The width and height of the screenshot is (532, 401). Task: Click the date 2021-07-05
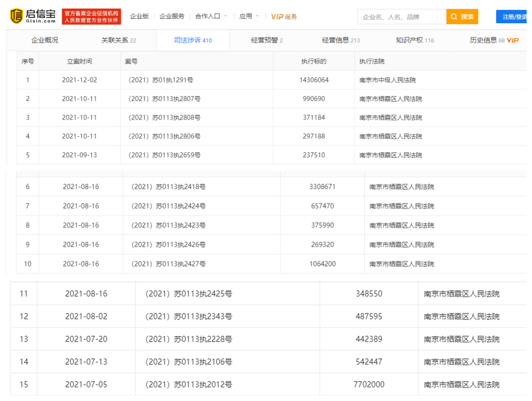86,385
